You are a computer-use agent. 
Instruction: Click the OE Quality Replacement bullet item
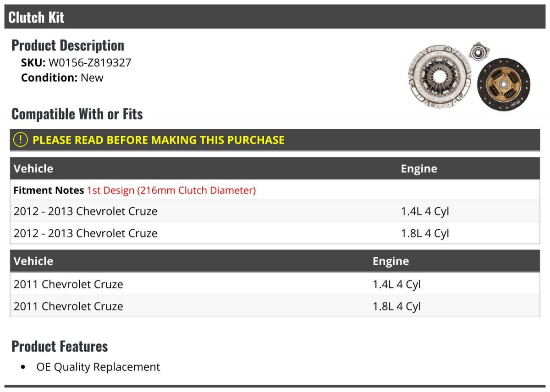[98, 367]
